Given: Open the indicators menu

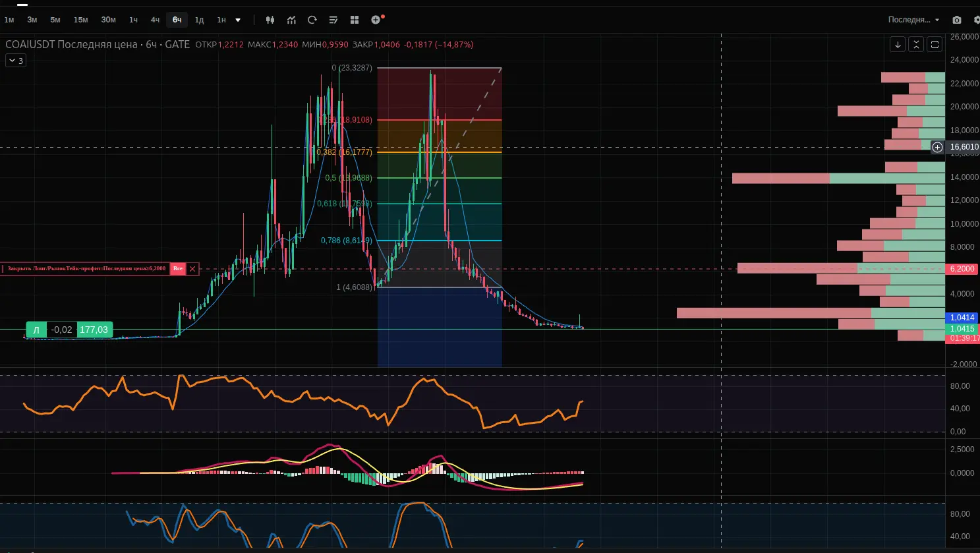Looking at the screenshot, I should pos(291,20).
